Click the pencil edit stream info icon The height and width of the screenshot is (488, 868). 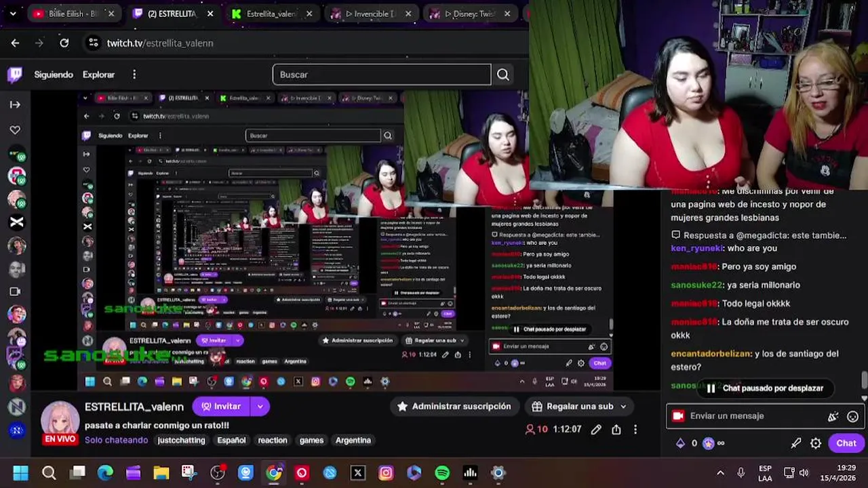(x=596, y=429)
